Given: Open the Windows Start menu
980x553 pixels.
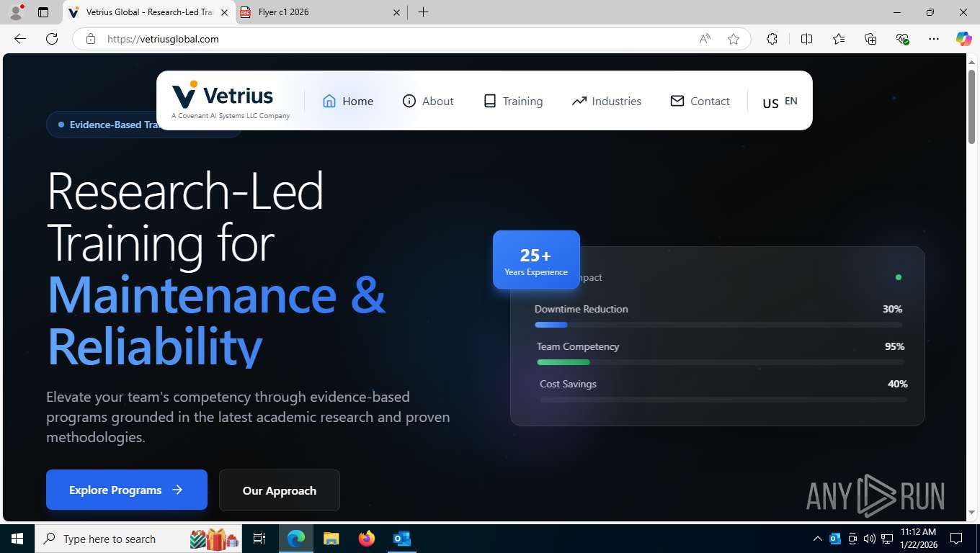Looking at the screenshot, I should click(17, 539).
